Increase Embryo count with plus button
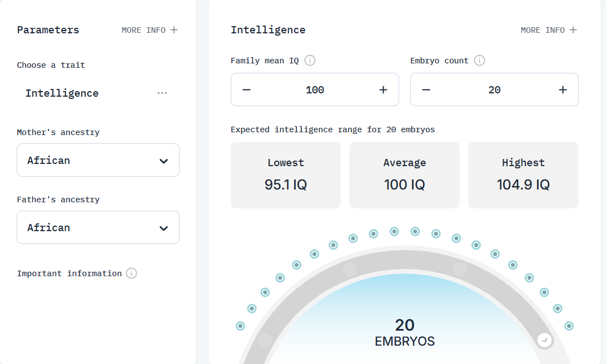606x364 pixels. click(x=563, y=90)
